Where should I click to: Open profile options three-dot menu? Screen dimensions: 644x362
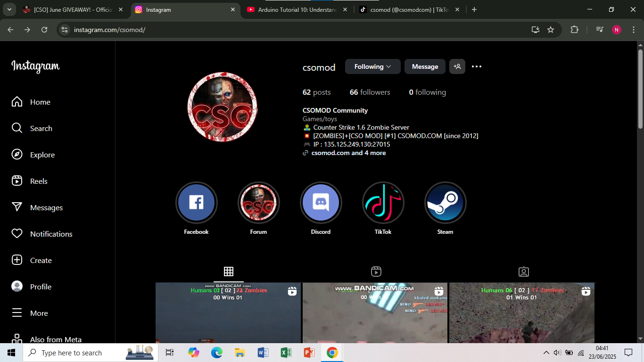[x=477, y=66]
